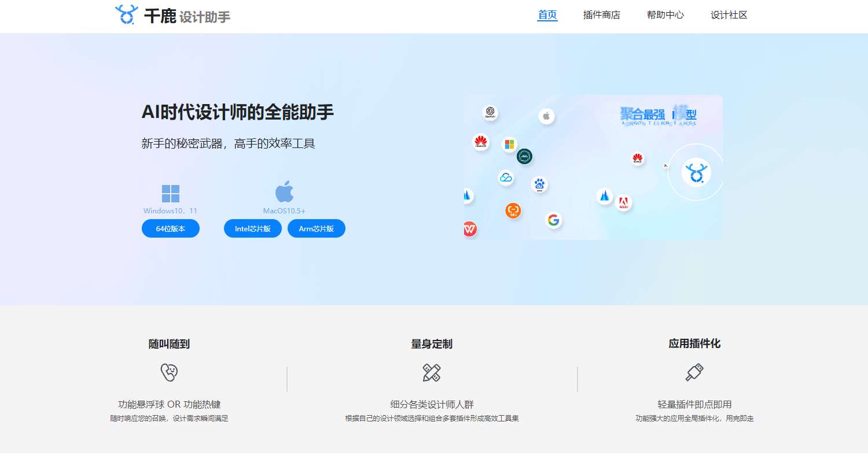Viewport: 868px width, 455px height.
Task: Click the OpenAI logo in the banner
Action: pyautogui.click(x=490, y=113)
